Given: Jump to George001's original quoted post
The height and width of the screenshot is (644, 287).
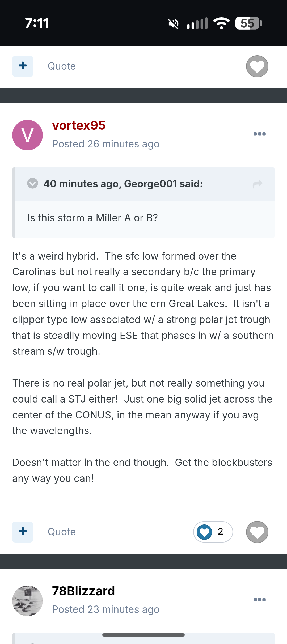Looking at the screenshot, I should [257, 184].
